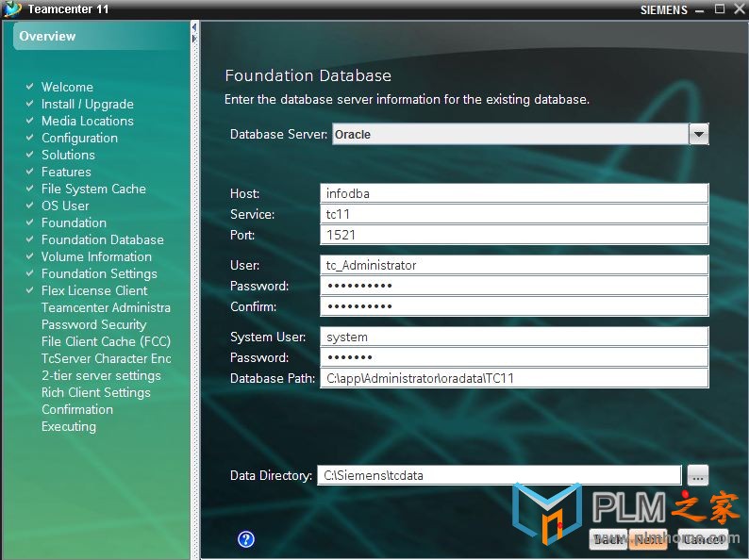Image resolution: width=749 pixels, height=560 pixels.
Task: Select the Executing step
Action: point(69,426)
